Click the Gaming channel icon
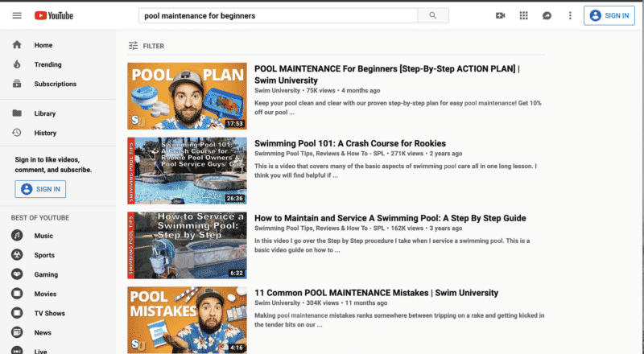 pyautogui.click(x=17, y=274)
